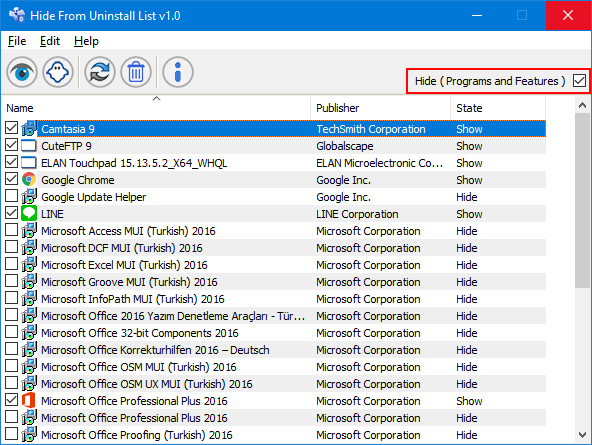Click the scrollbar up arrow
This screenshot has width=592, height=445.
[x=583, y=105]
